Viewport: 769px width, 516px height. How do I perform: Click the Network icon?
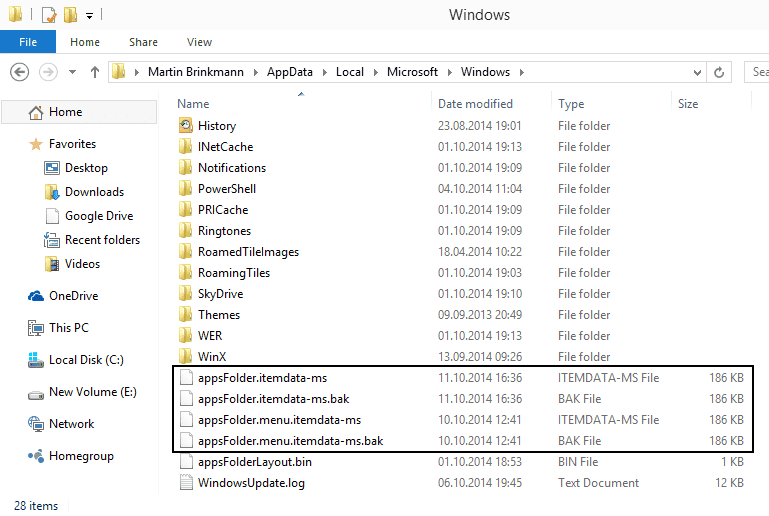36,424
